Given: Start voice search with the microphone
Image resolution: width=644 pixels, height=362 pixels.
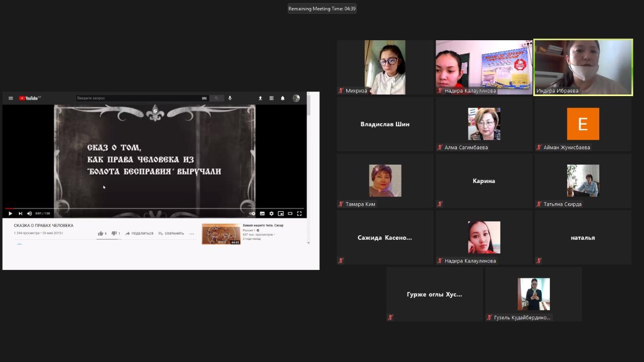Looking at the screenshot, I should click(x=230, y=98).
